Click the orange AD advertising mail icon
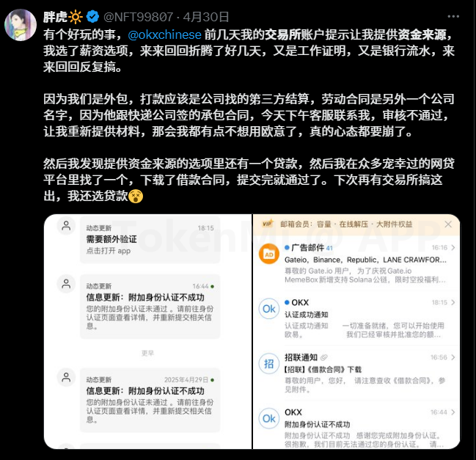476x460 pixels. [269, 254]
